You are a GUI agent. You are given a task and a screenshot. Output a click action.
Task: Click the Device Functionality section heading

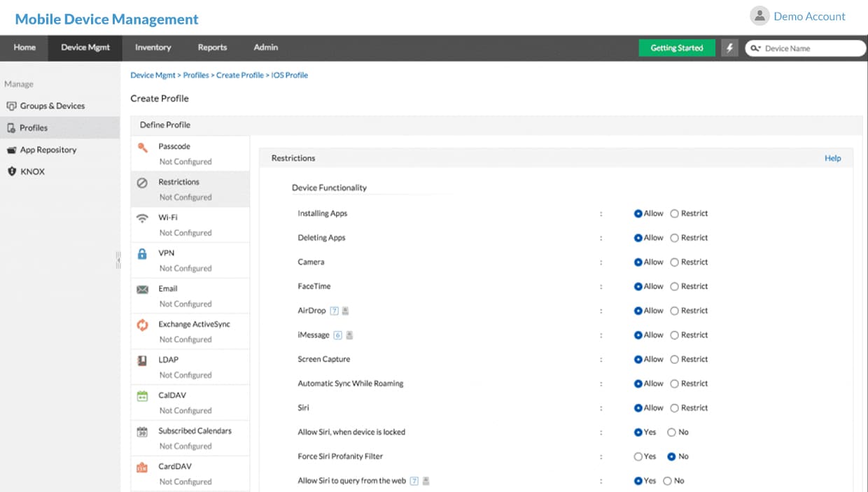coord(329,188)
